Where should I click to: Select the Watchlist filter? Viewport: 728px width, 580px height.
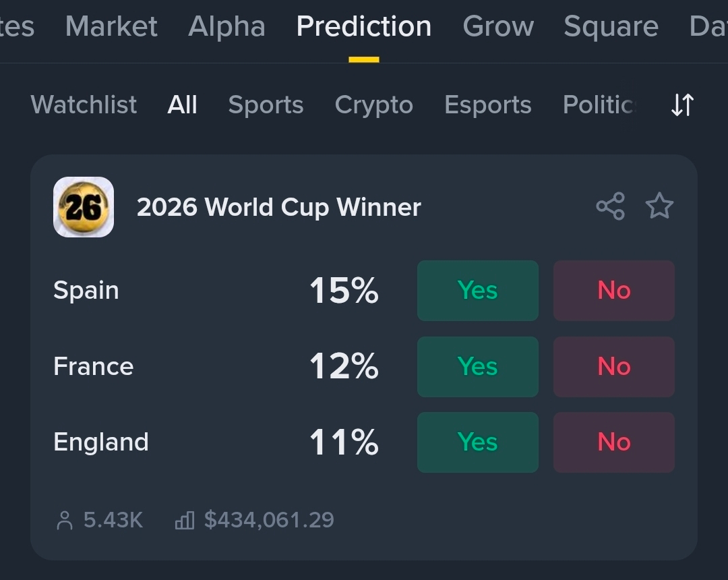coord(84,105)
